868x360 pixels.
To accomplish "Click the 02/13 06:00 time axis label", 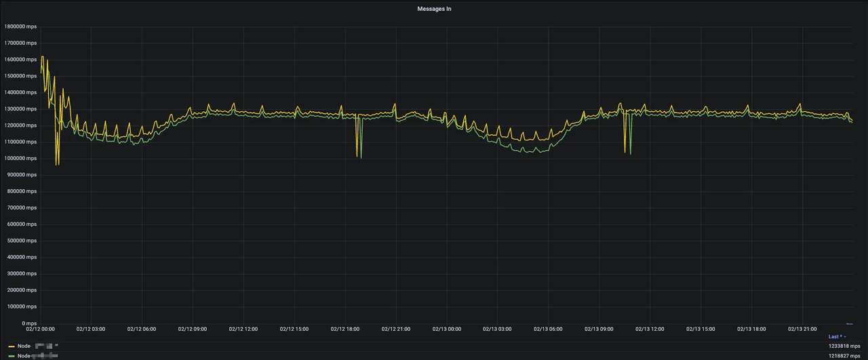I will (548, 329).
